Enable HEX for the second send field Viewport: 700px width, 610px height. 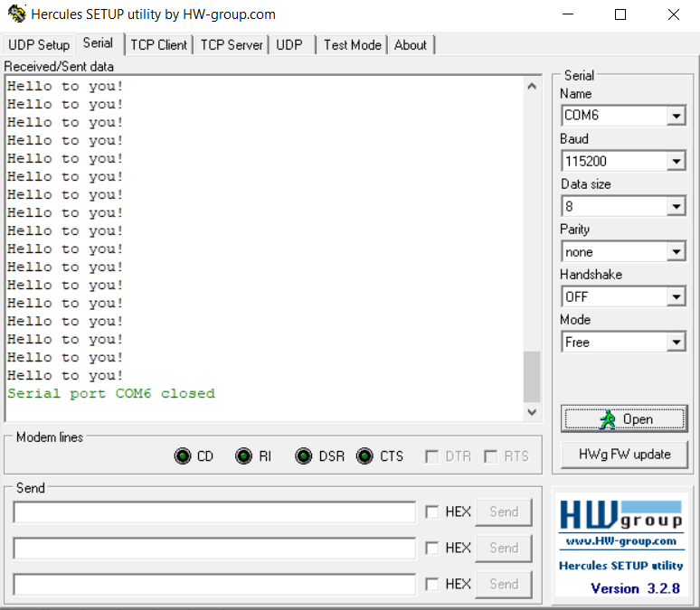[x=431, y=548]
